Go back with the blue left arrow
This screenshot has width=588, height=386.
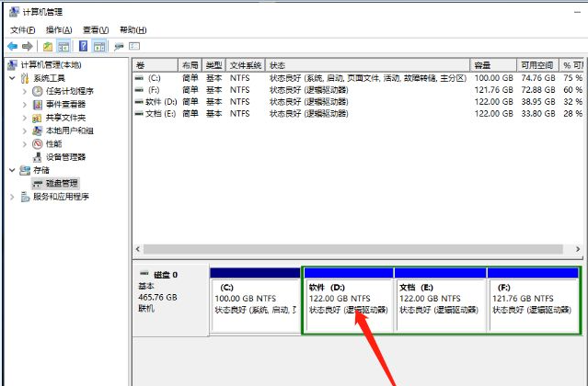12,47
